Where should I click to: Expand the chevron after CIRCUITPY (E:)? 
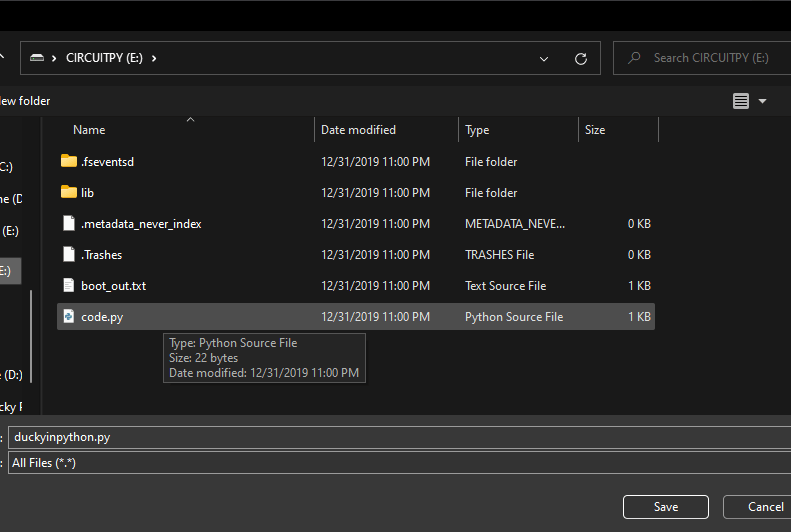(154, 58)
